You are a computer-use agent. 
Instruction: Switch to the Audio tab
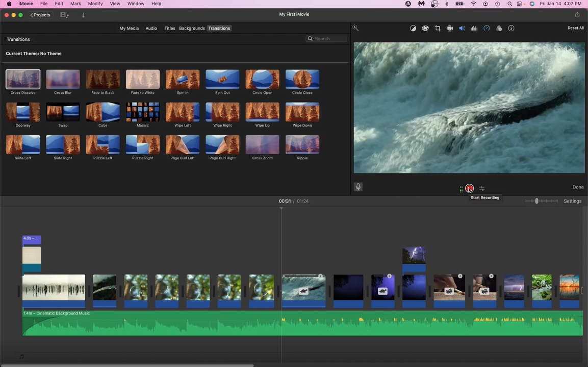151,28
